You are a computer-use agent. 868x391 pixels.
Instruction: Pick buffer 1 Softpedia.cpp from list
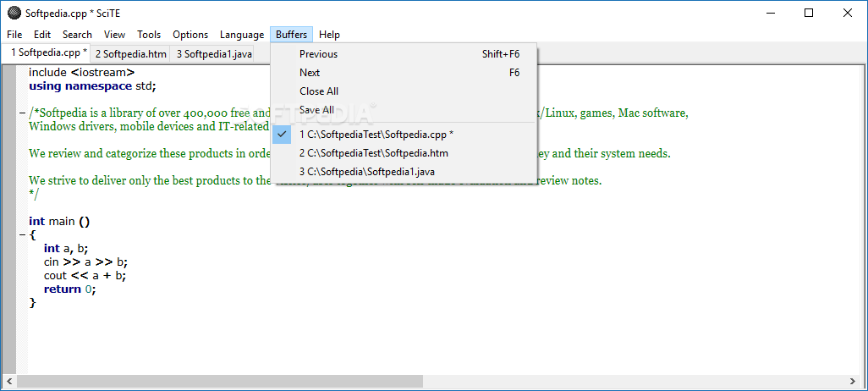click(404, 134)
